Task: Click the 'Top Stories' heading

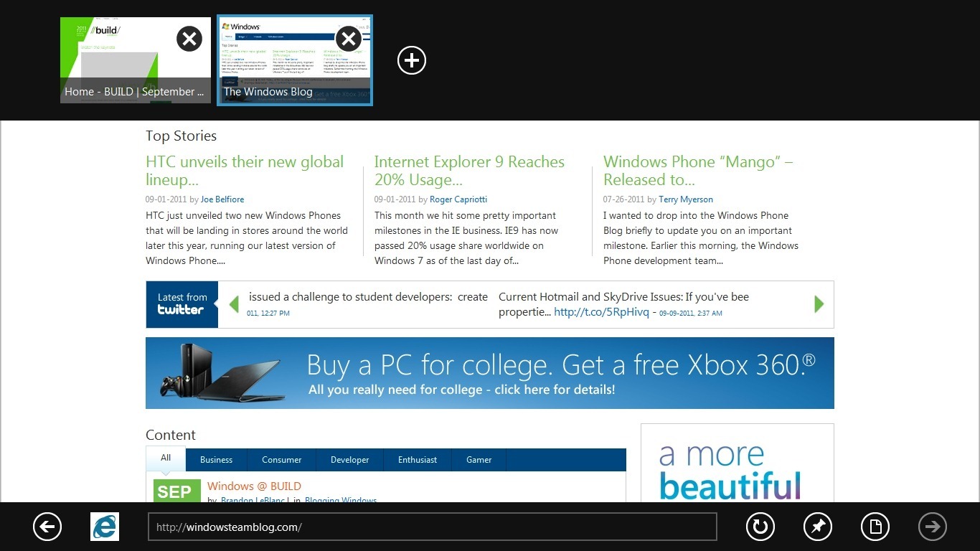Action: [181, 136]
